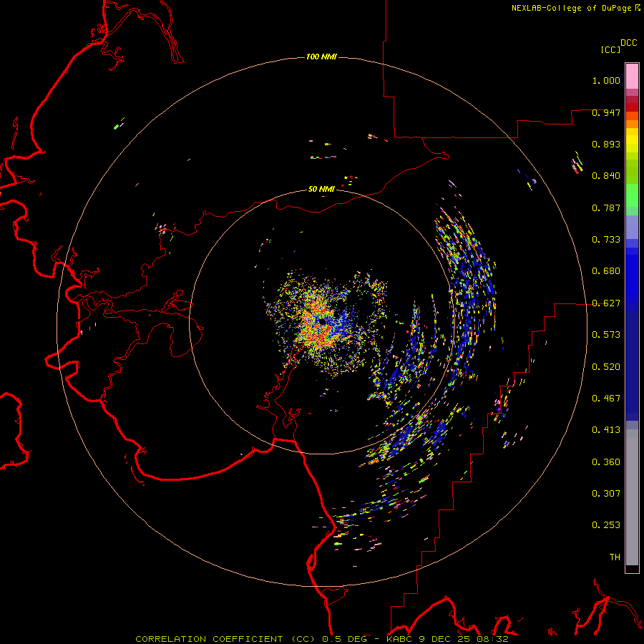644x644 pixels.
Task: Click the 0.253 legend value
Action: click(x=606, y=525)
